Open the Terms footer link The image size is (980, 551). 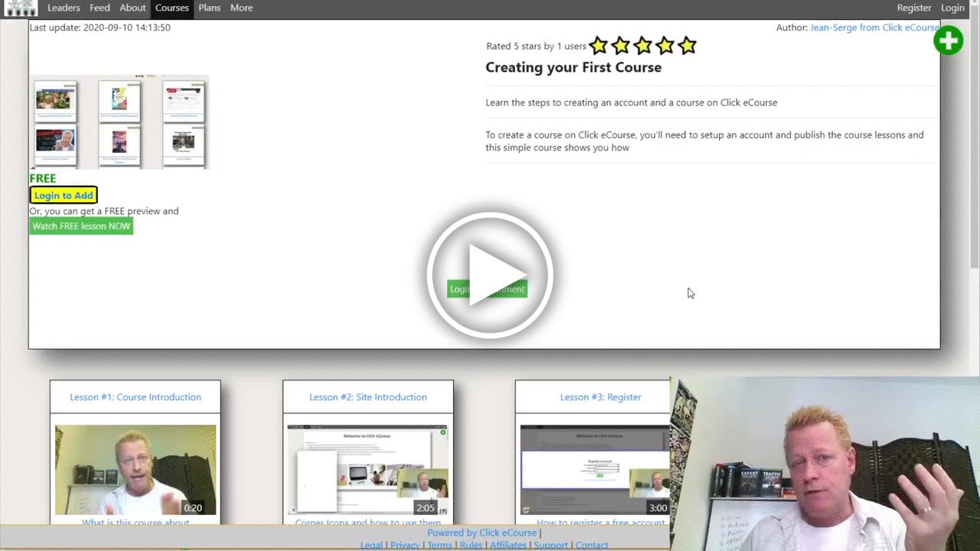click(x=439, y=545)
